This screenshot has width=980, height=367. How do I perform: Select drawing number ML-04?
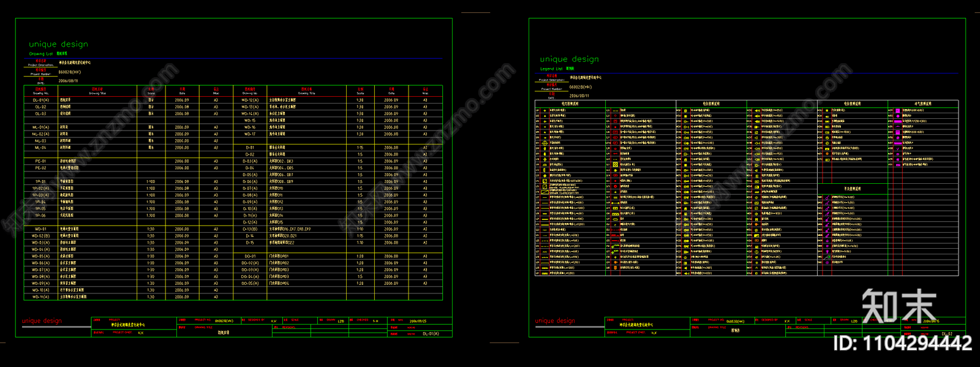click(40, 148)
